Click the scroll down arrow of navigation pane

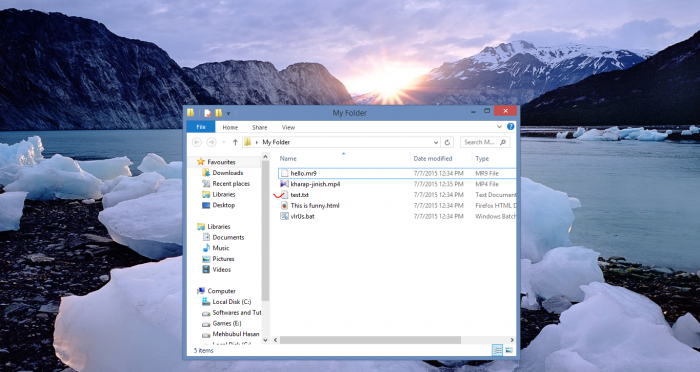point(265,340)
